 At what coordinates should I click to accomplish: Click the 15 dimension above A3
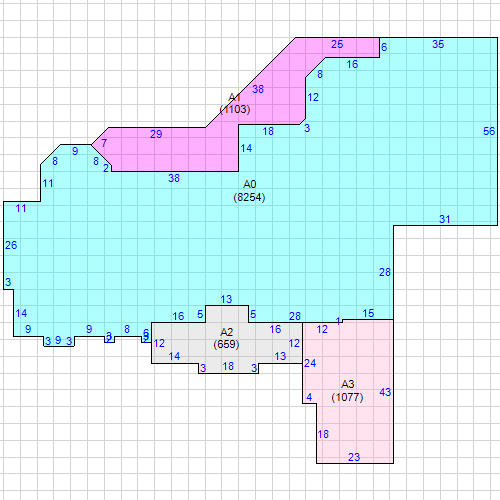[368, 313]
